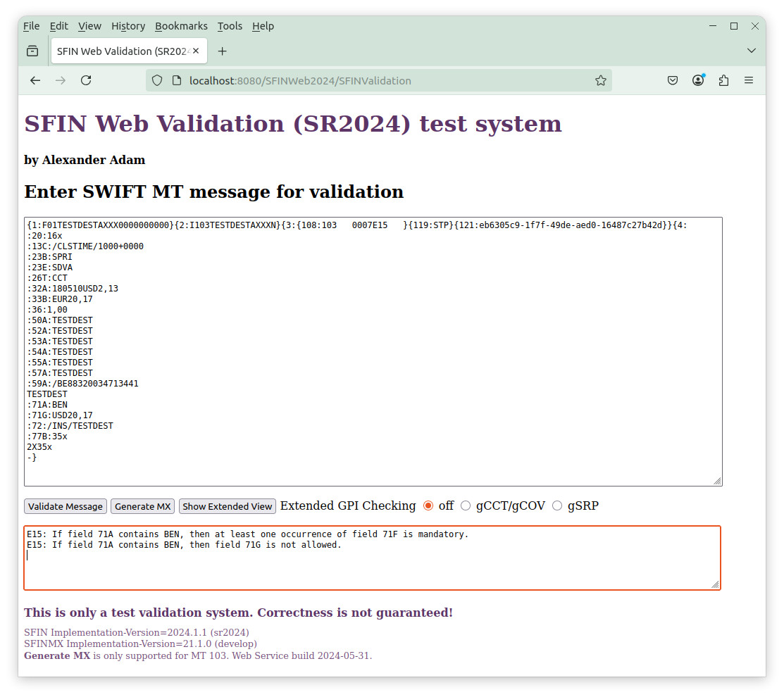Click the 'SFIN Implementation-Version=2024.1.1' text
The image size is (784, 697).
(x=137, y=632)
